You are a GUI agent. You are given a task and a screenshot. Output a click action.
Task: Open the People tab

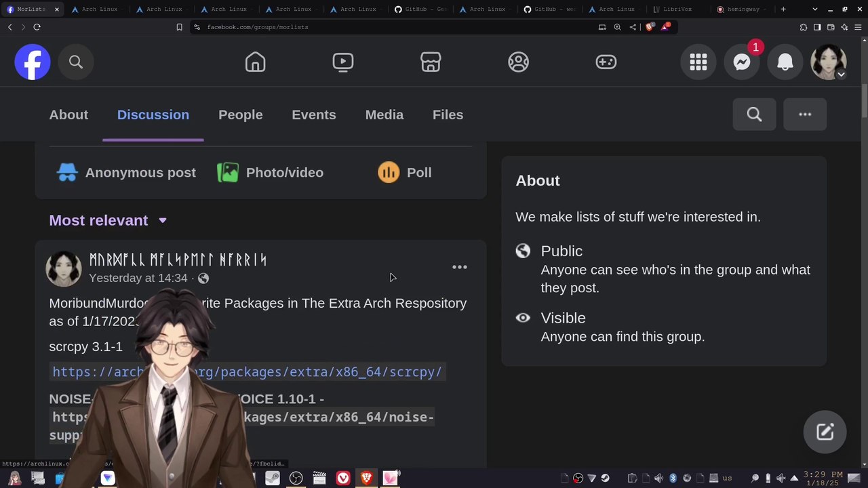click(241, 115)
